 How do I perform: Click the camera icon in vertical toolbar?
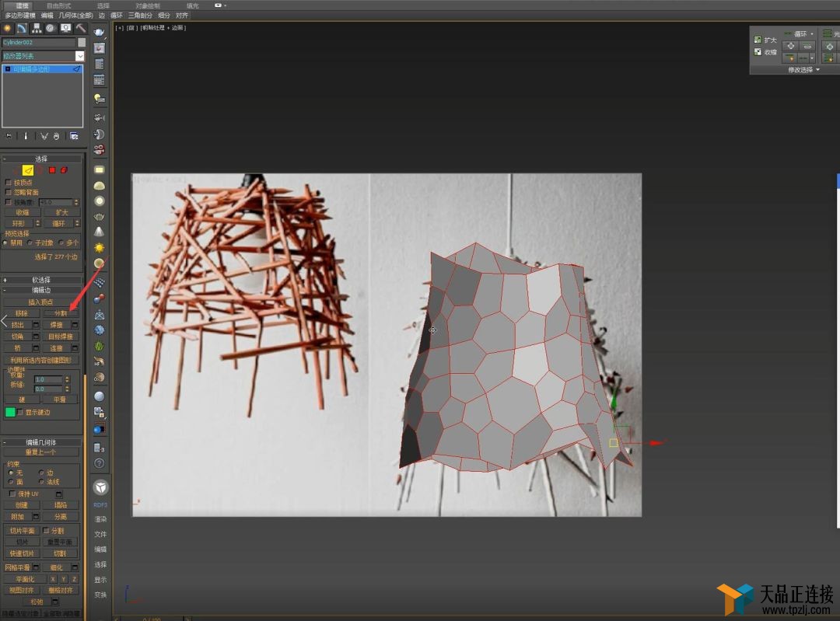[x=99, y=117]
